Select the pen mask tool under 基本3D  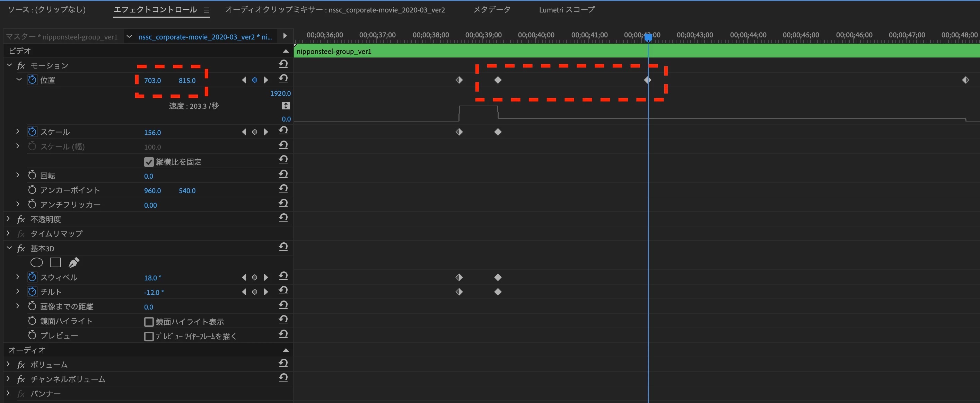[74, 262]
